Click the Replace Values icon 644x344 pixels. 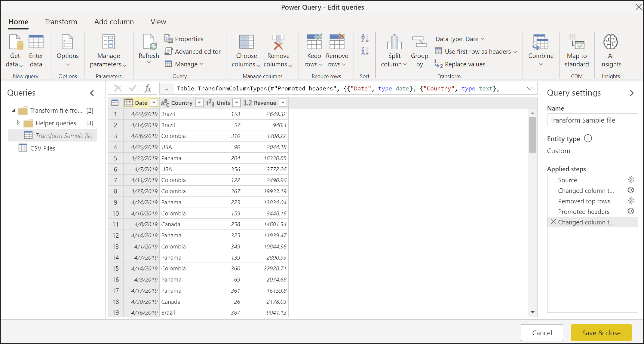437,64
